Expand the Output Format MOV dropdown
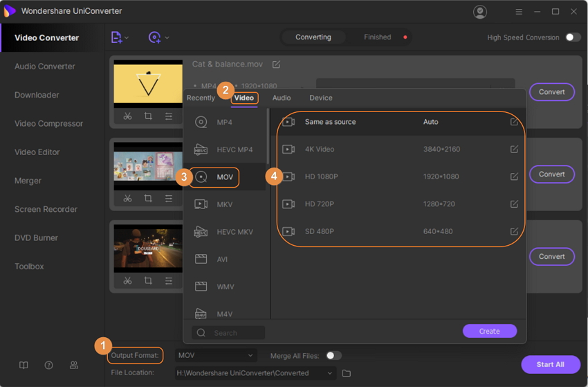The height and width of the screenshot is (387, 588). [216, 355]
